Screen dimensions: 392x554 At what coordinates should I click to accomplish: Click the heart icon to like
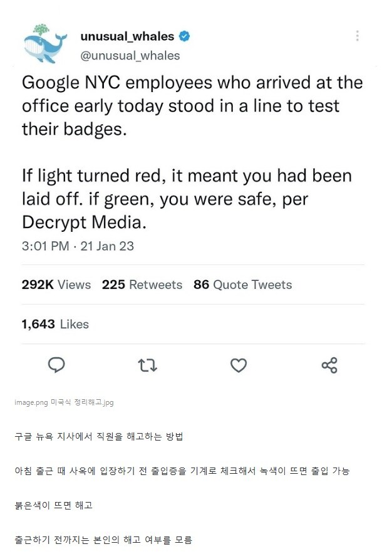pos(238,365)
